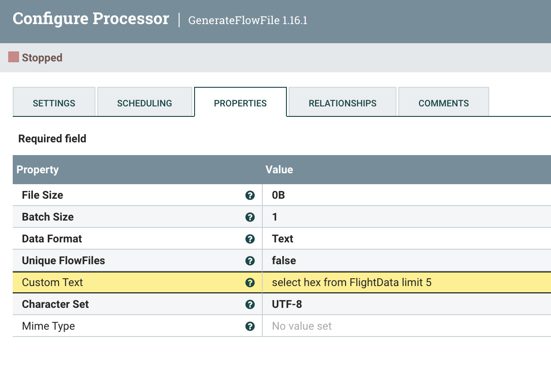Screen dimensions: 551x392
Task: Open the Mime Type help icon
Action: (250, 326)
